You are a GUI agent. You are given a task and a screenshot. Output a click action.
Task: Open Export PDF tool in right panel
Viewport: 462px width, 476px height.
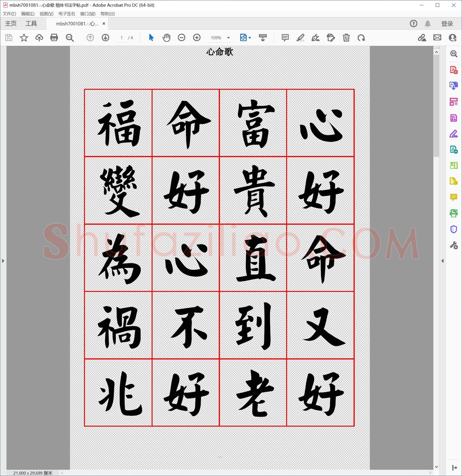coord(453,86)
